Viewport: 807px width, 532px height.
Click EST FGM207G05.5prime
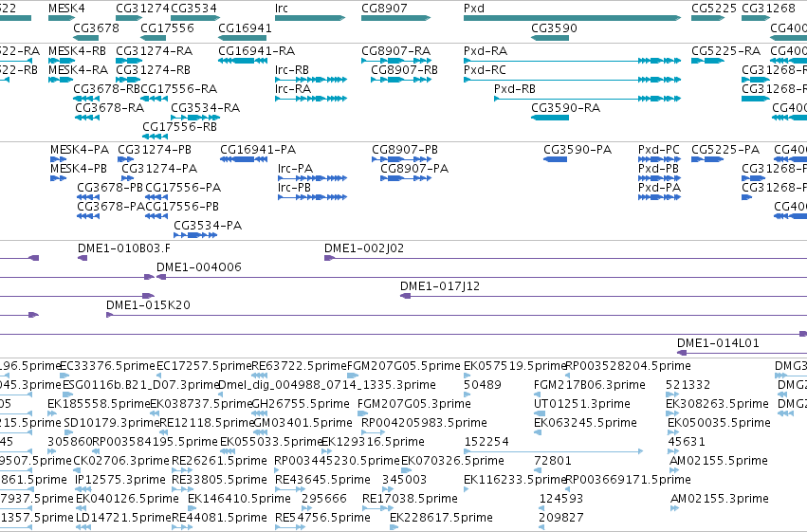pyautogui.click(x=404, y=366)
